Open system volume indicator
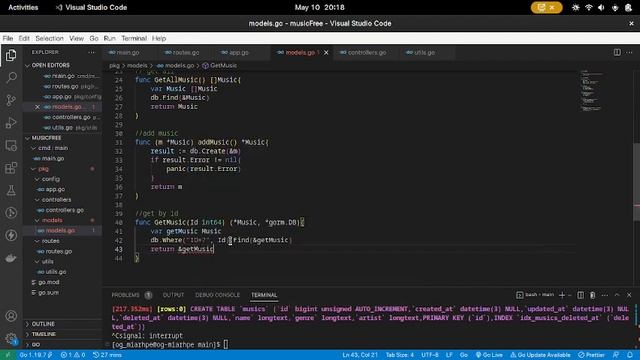The width and height of the screenshot is (640, 360). (601, 7)
